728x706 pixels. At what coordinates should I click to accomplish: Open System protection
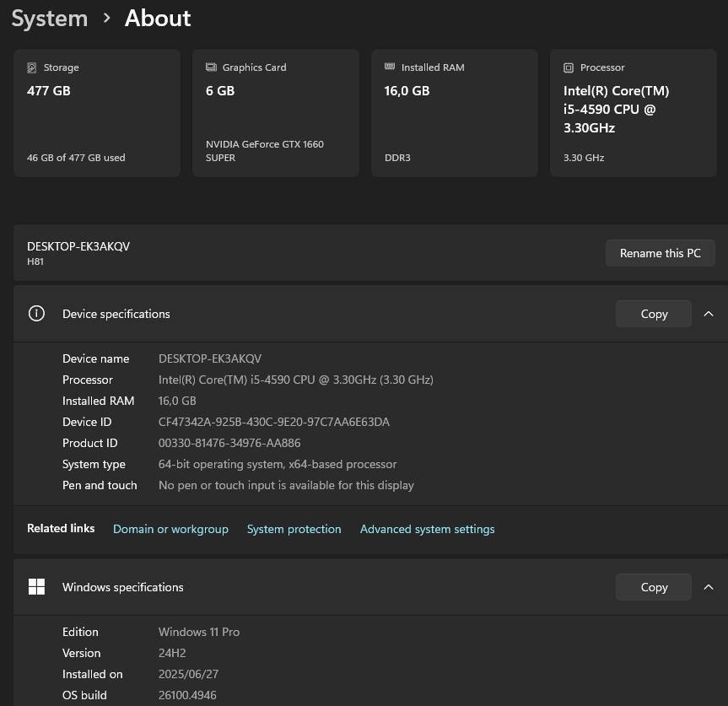click(294, 529)
